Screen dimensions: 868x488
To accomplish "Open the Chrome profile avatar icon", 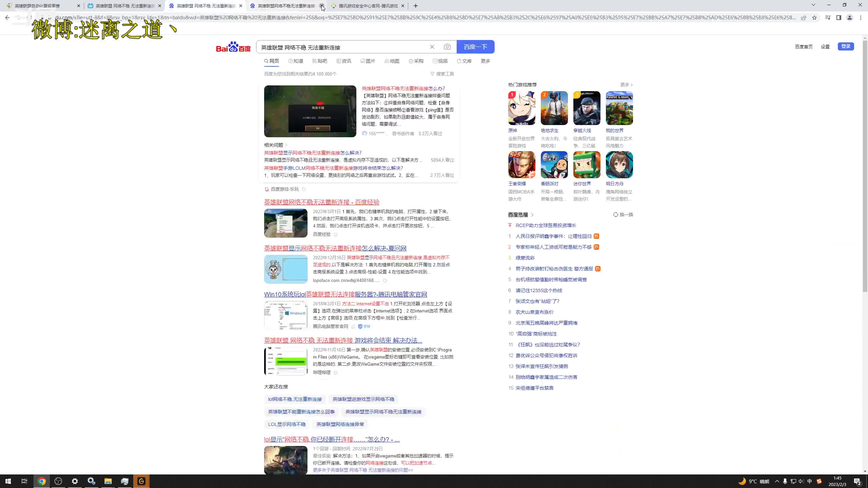I will click(x=849, y=18).
